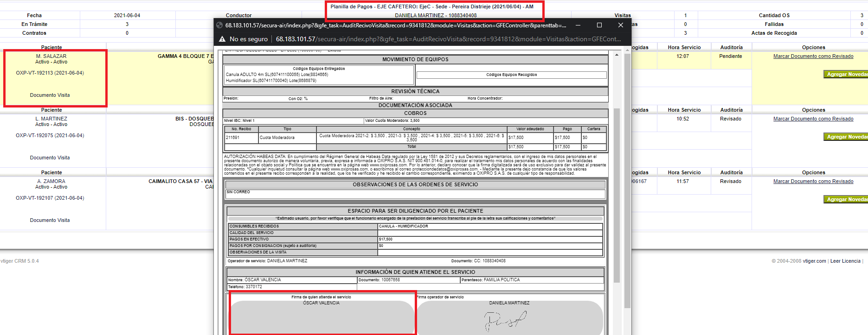This screenshot has height=335, width=868.
Task: Click the date value 2021-06-04
Action: point(127,15)
